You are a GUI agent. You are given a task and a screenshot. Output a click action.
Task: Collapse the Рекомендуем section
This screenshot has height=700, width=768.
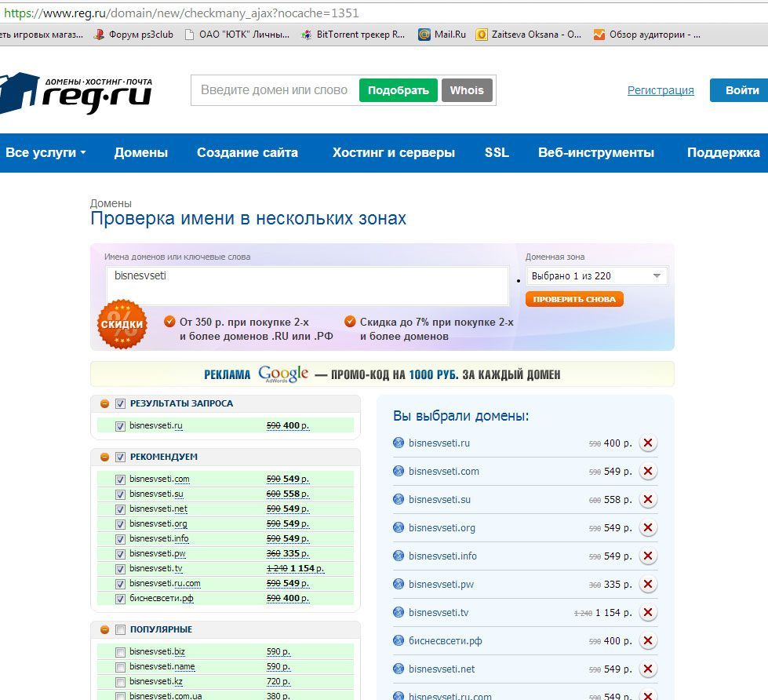104,457
